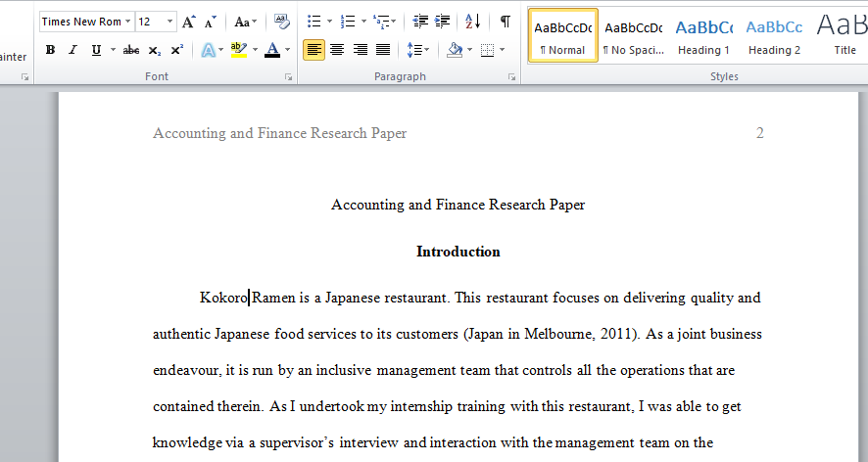Click the page number 2 in header
The width and height of the screenshot is (868, 462).
tap(760, 133)
